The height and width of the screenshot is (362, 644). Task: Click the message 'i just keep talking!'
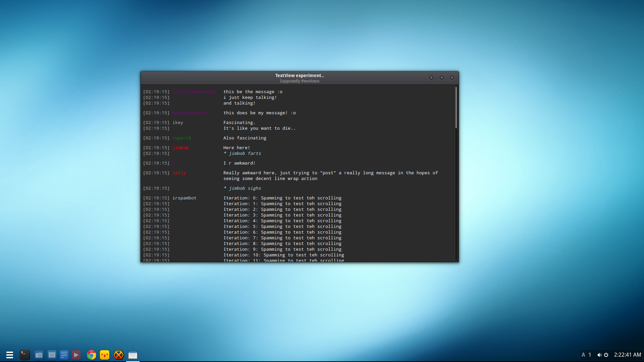click(250, 98)
